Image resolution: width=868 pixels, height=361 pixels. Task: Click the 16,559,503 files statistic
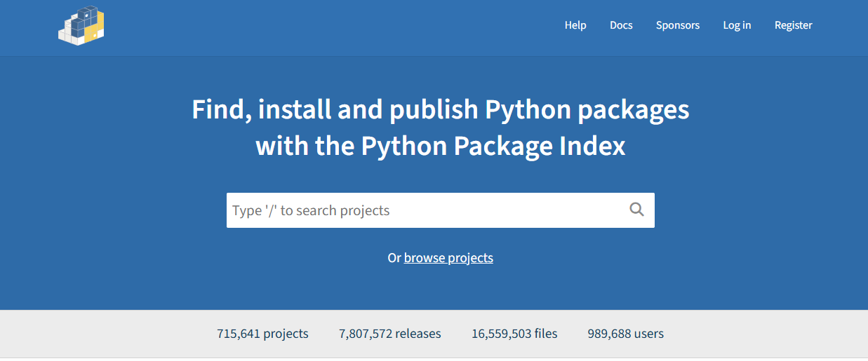(x=514, y=334)
